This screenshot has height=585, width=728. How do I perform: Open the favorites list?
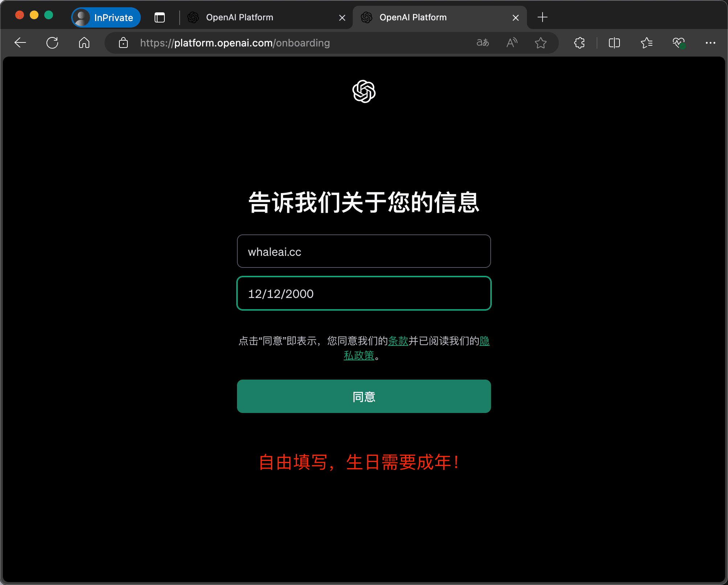click(x=647, y=43)
